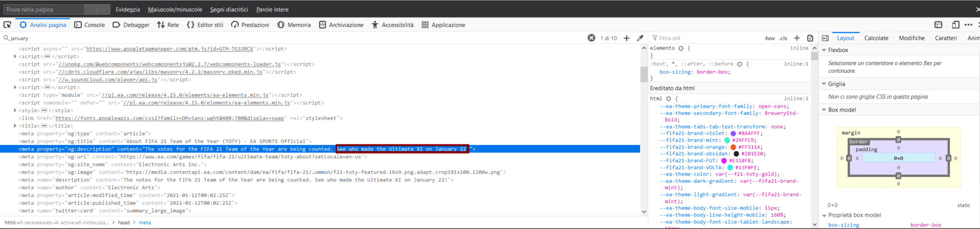Toggle Maiuscole/minuscole case matching

point(175,9)
